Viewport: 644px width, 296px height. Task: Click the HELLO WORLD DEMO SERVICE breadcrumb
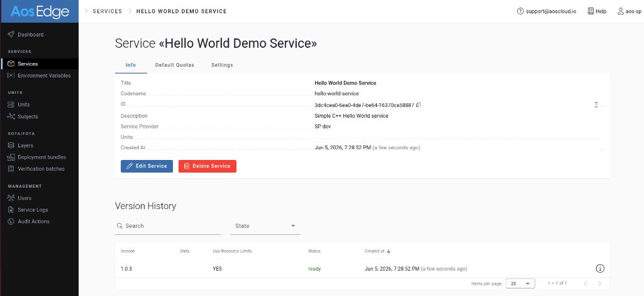point(182,11)
